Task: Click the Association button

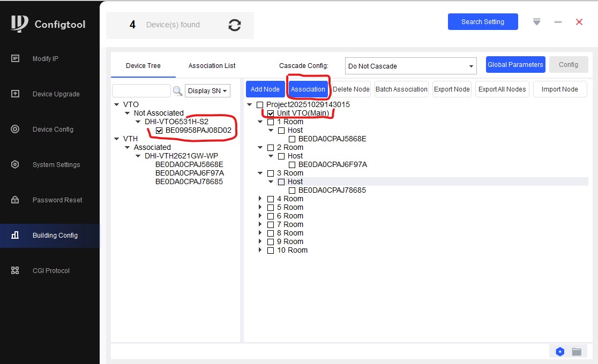Action: click(x=308, y=89)
